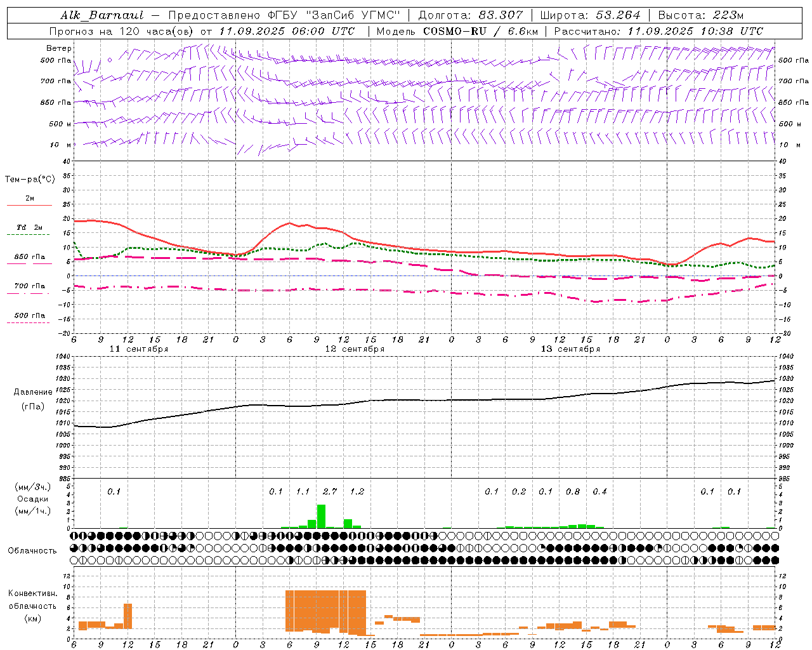
Task: Click the Рассчитано: 11.09.2025 10:38 UTC timestamp
Action: click(x=658, y=31)
